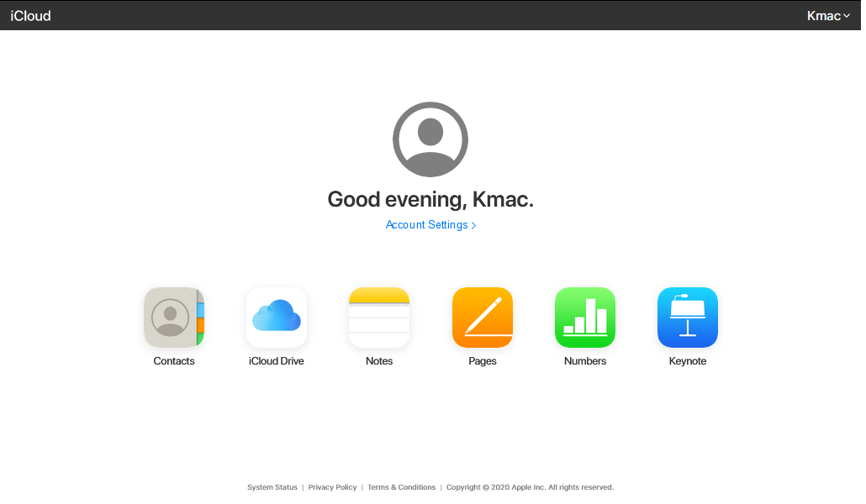The width and height of the screenshot is (866, 504).
Task: Expand the Kmac account menu
Action: 827,15
